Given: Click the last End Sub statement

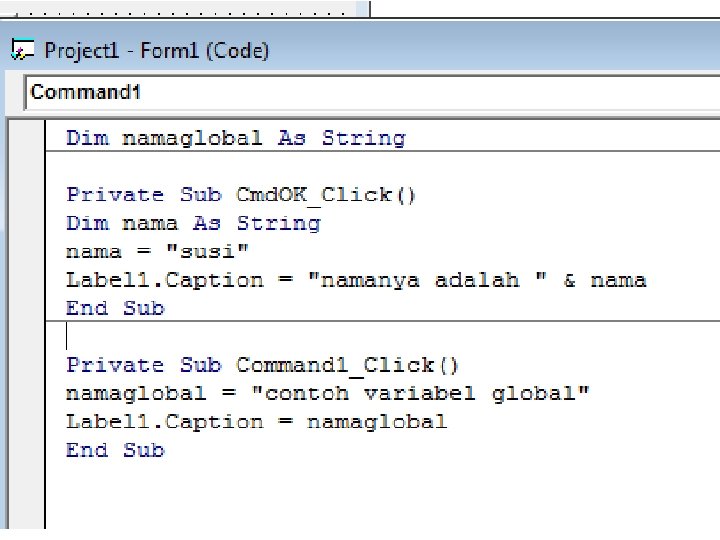Looking at the screenshot, I should coord(114,450).
